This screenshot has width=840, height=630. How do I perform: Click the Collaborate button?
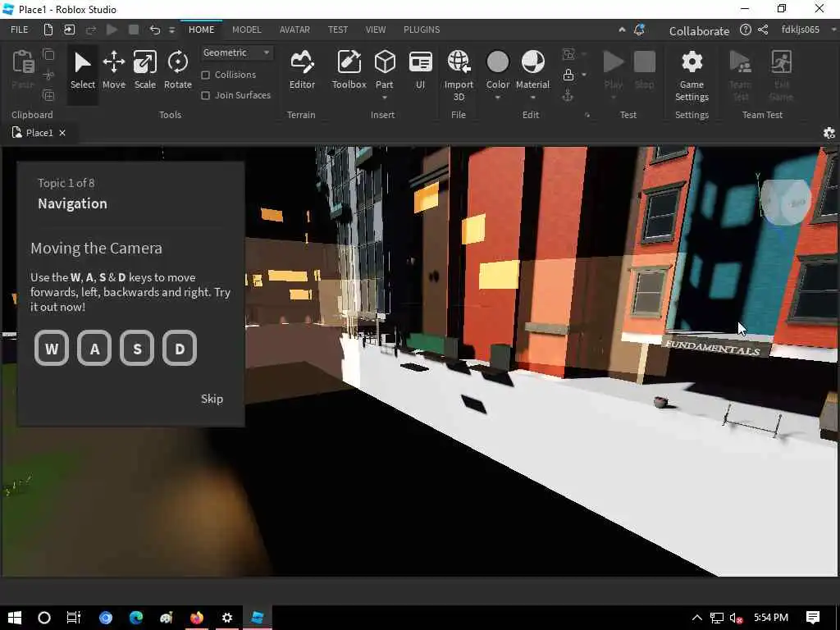pyautogui.click(x=699, y=31)
